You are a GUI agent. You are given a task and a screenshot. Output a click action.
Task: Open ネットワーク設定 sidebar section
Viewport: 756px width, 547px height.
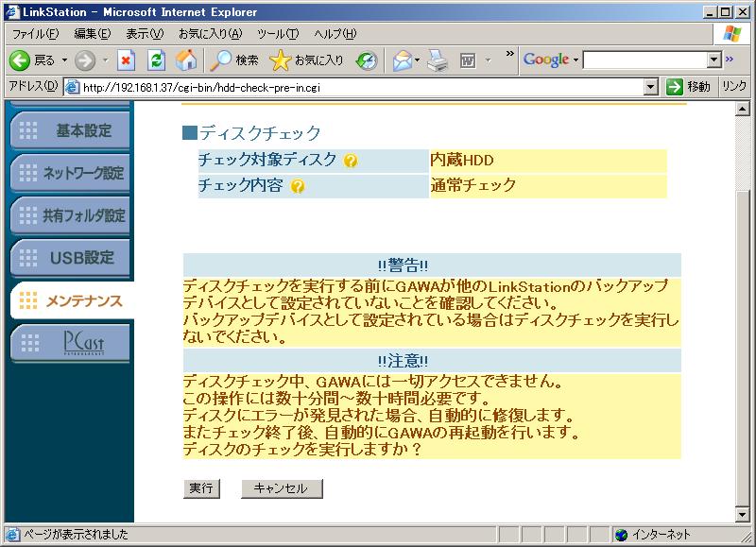[x=70, y=173]
